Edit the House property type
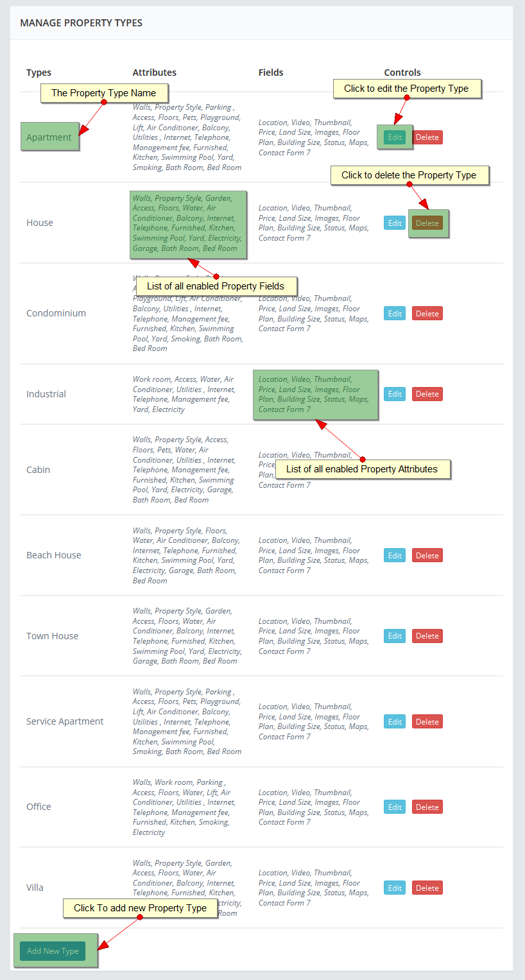The width and height of the screenshot is (525, 980). coord(395,223)
